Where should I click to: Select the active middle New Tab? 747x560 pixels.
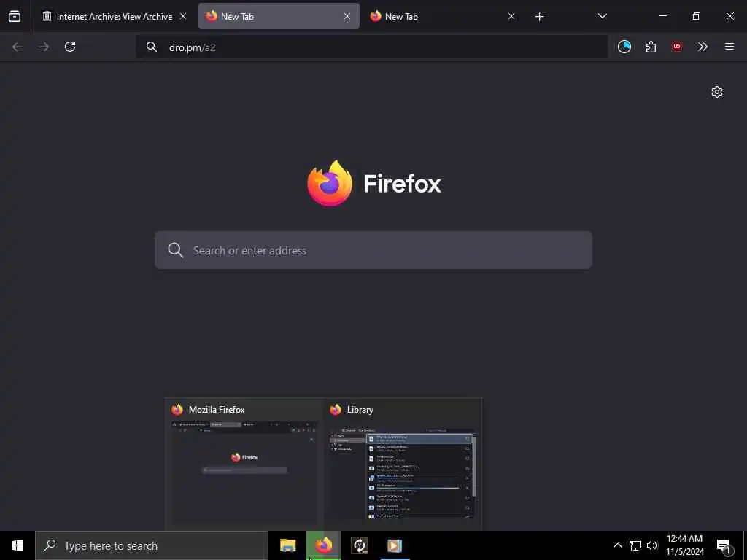[x=279, y=16]
